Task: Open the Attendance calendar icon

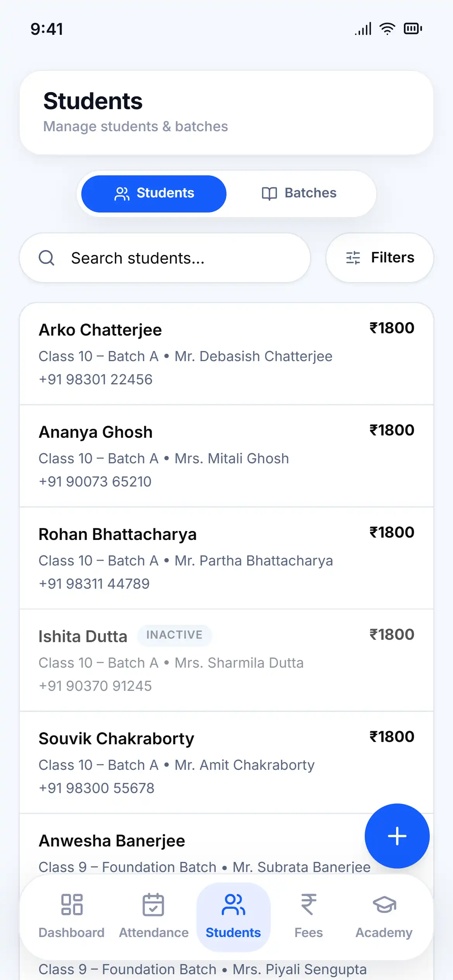Action: click(153, 905)
